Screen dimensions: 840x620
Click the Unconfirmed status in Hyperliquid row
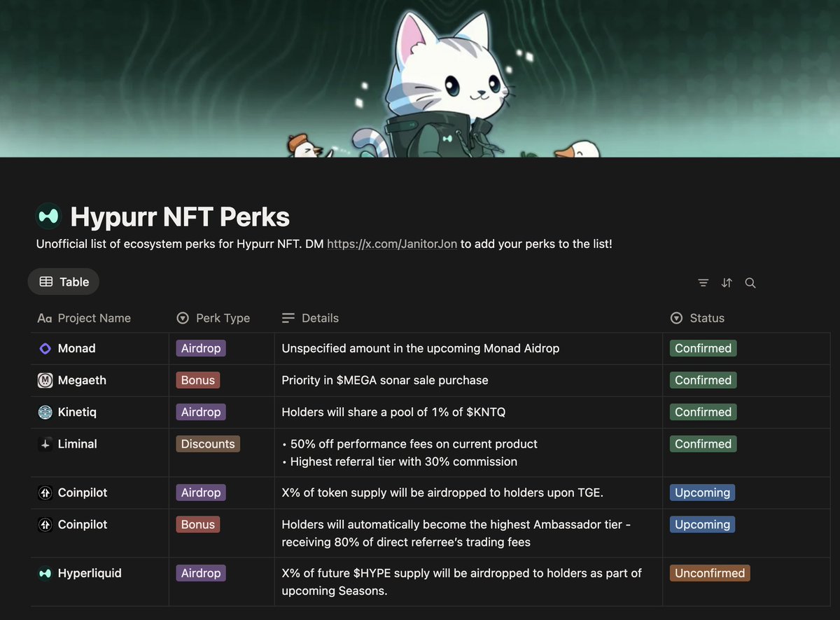pos(710,573)
